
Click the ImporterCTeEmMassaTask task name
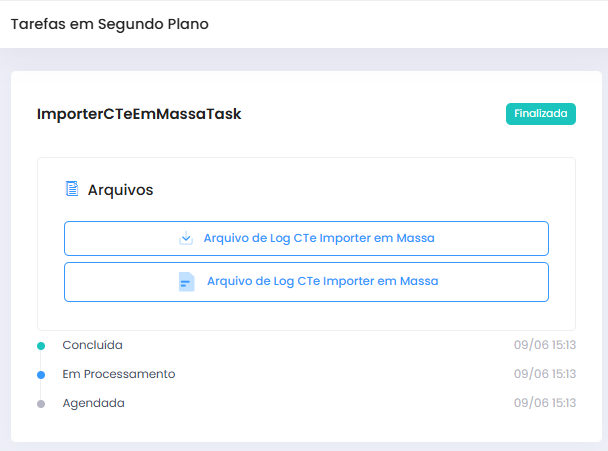point(139,114)
